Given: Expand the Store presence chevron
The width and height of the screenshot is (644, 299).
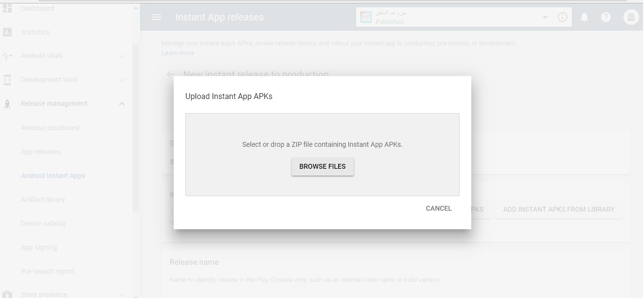Looking at the screenshot, I should (x=122, y=295).
